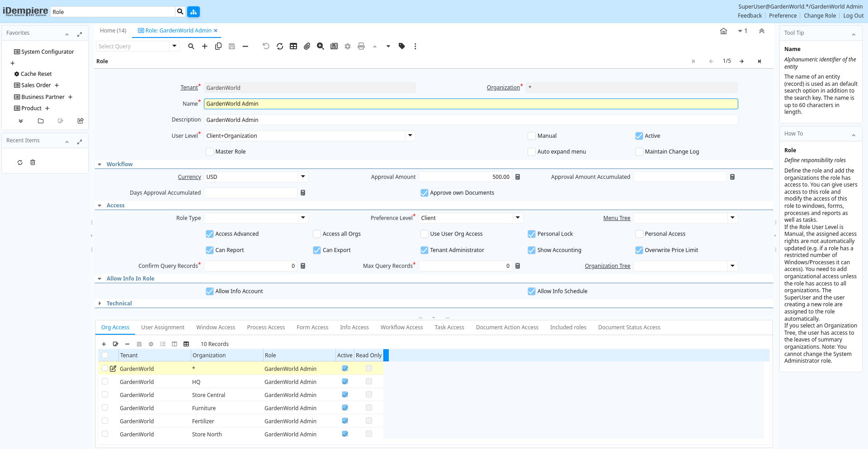
Task: Open the menu tree button beside search
Action: 193,12
